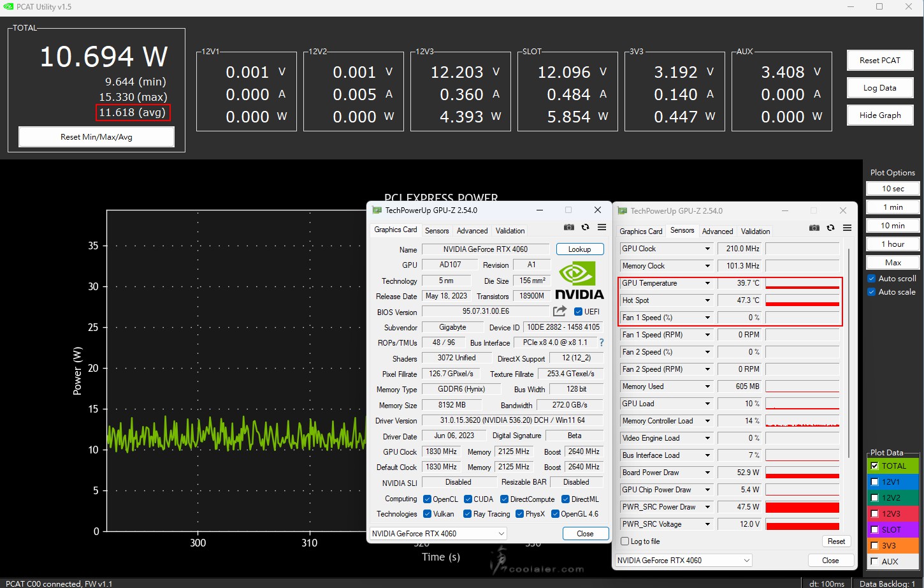Image resolution: width=924 pixels, height=588 pixels.
Task: Toggle Vulkan checkbox
Action: [x=426, y=514]
